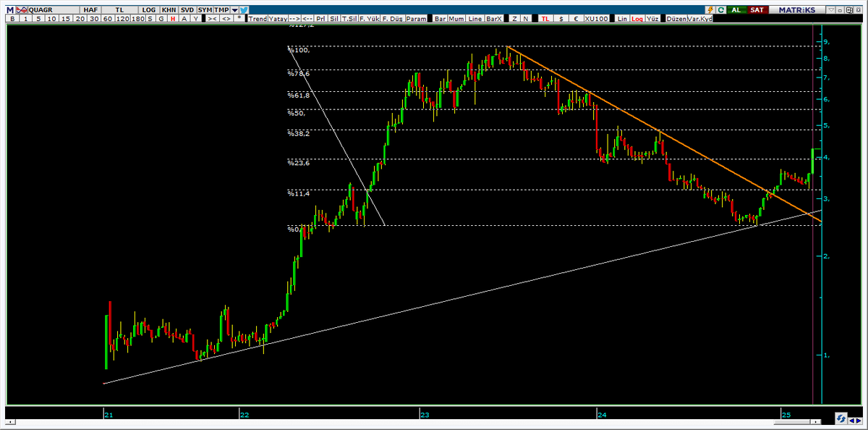Select the 1 minute period
This screenshot has width=868, height=430.
point(25,19)
